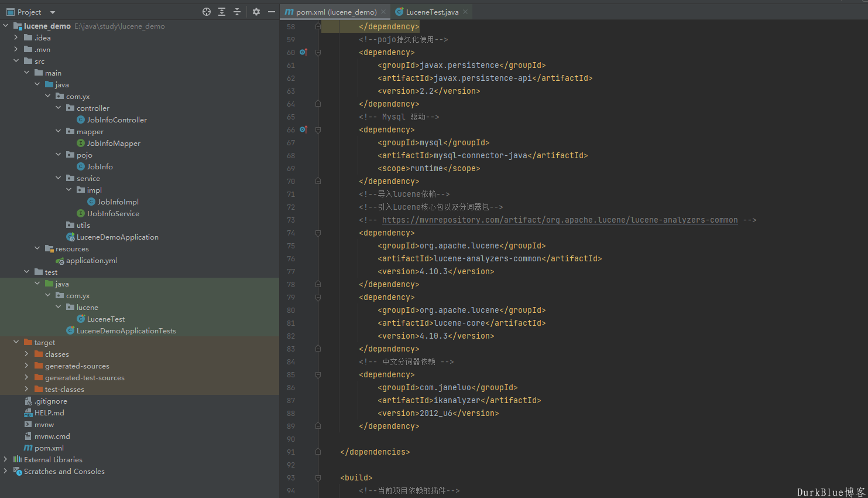The height and width of the screenshot is (498, 868).
Task: Collapse the mapper package
Action: click(x=59, y=131)
